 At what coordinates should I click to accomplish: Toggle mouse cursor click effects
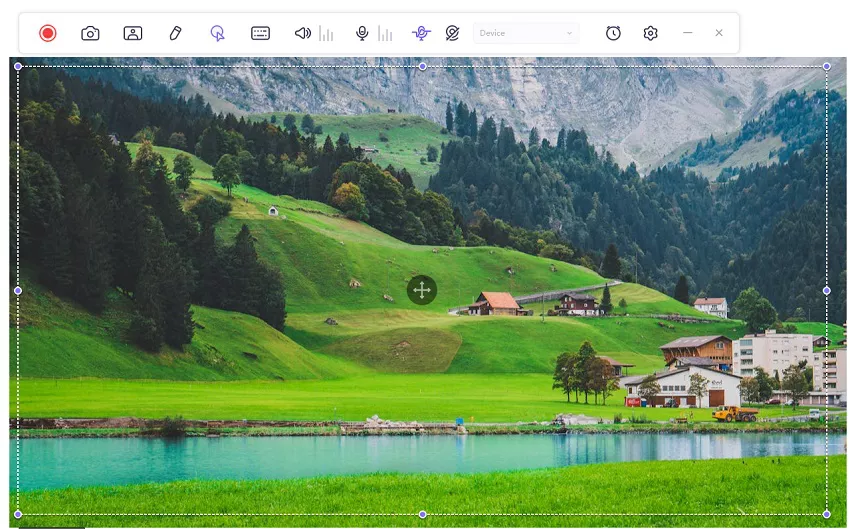pyautogui.click(x=217, y=33)
